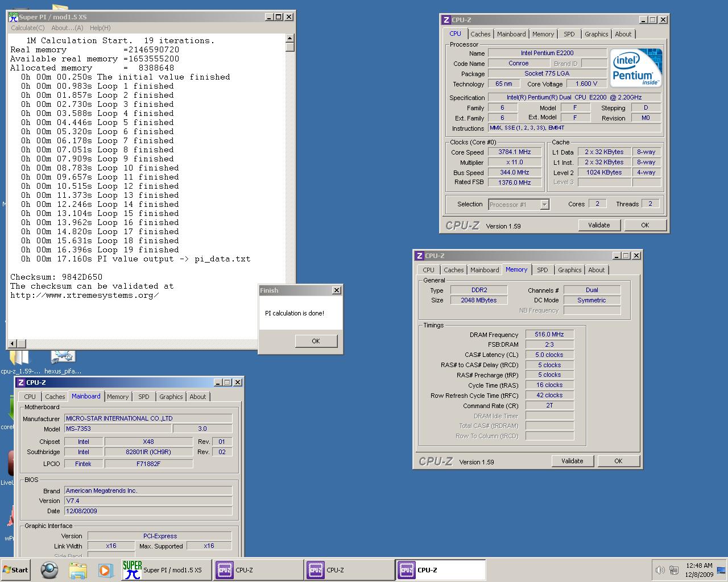The height and width of the screenshot is (582, 728).
Task: Click the FSB:DRAM 2:3 value
Action: (549, 344)
